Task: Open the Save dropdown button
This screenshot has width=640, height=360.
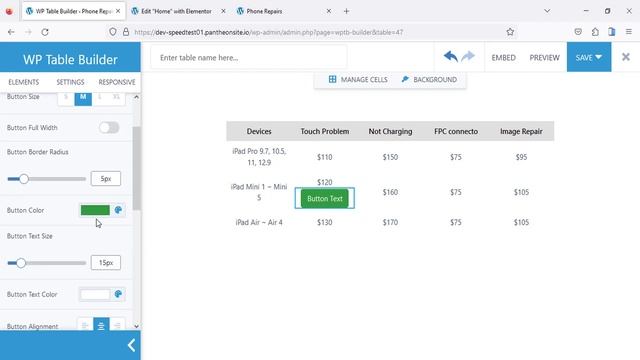Action: click(x=589, y=57)
